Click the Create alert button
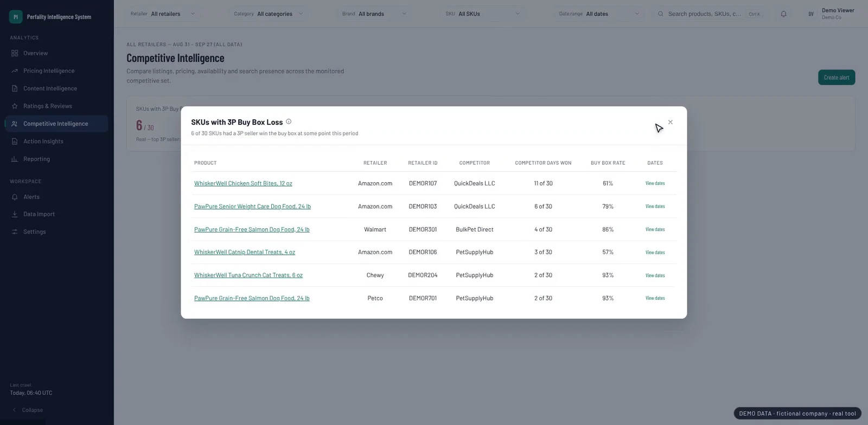This screenshot has width=868, height=425. pos(837,78)
